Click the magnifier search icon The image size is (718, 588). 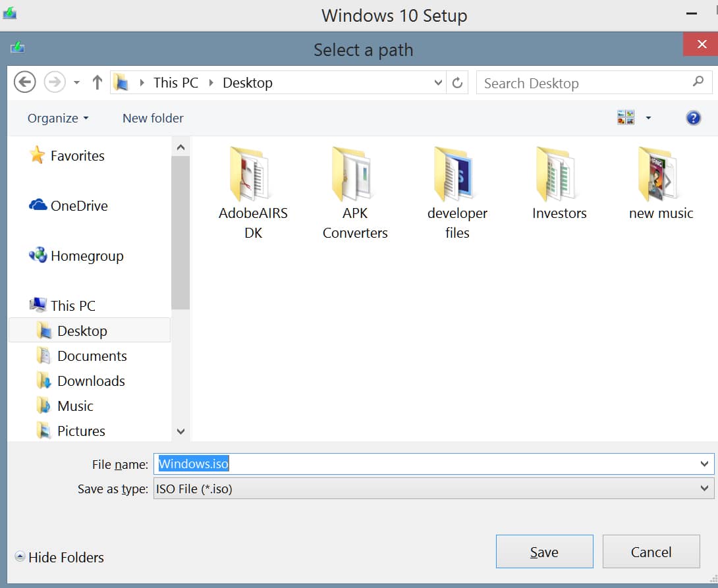tap(698, 82)
